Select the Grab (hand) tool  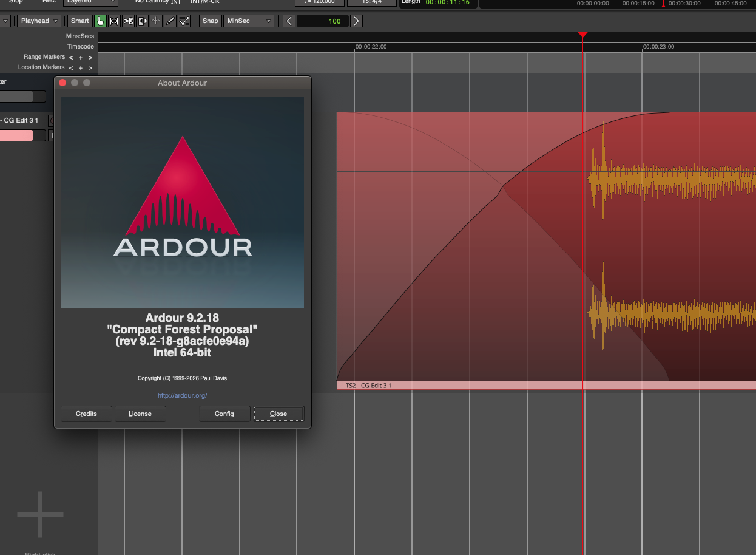pos(100,21)
